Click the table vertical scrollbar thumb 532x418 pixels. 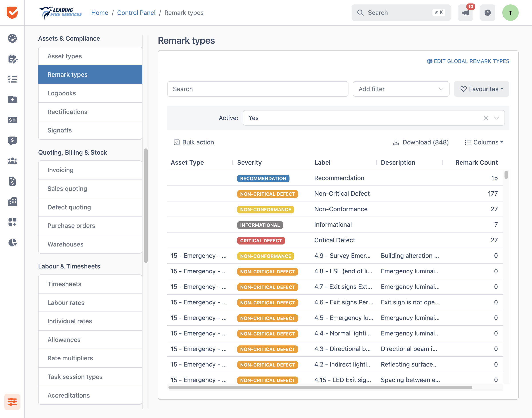pyautogui.click(x=506, y=175)
